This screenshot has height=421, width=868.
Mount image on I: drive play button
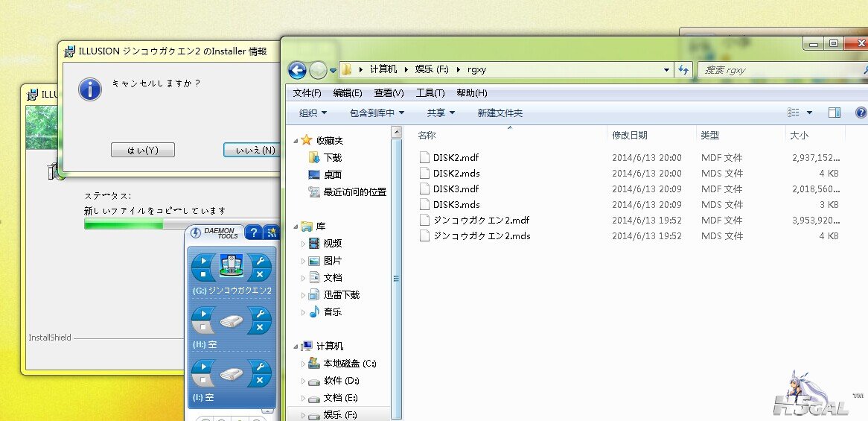coord(204,367)
